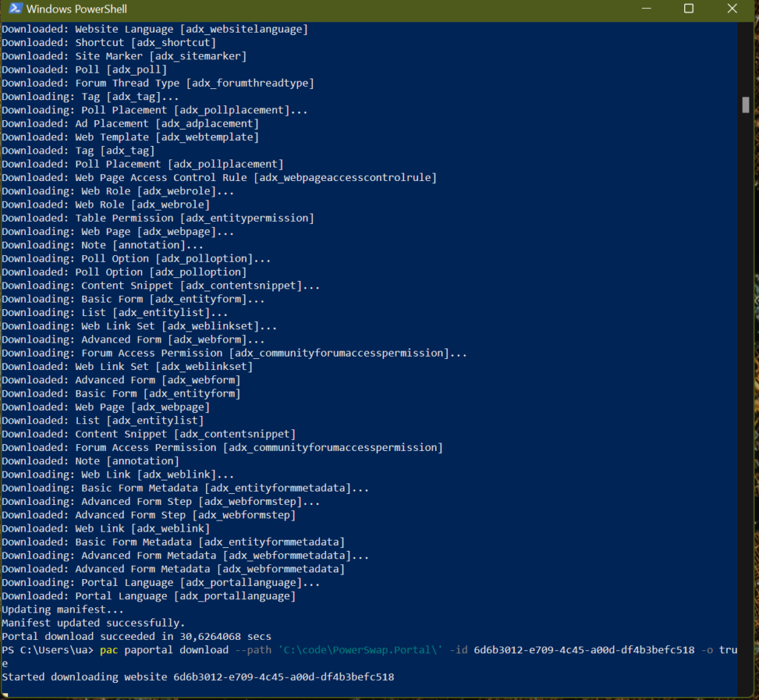Viewport: 759px width, 700px height.
Task: Click the 'Downloaded: Web Link Set [adx_weblinkset]' line
Action: pos(127,367)
